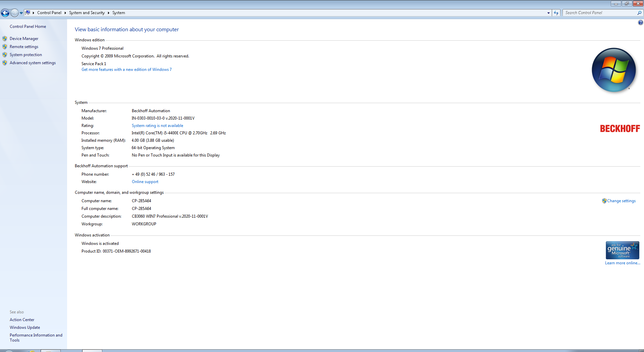Screen dimensions: 644x352
Task: Click the search magnifier icon
Action: click(x=639, y=13)
